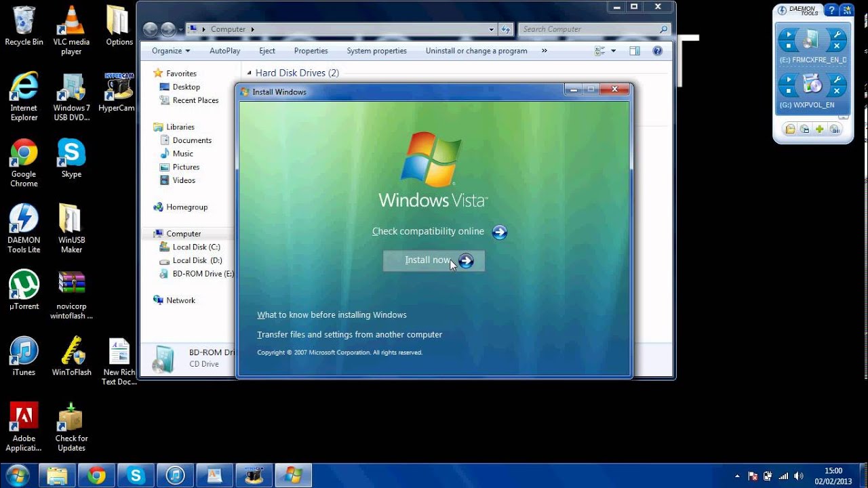Click unmount X for E: drive in DAEMON gadget

coord(837,46)
